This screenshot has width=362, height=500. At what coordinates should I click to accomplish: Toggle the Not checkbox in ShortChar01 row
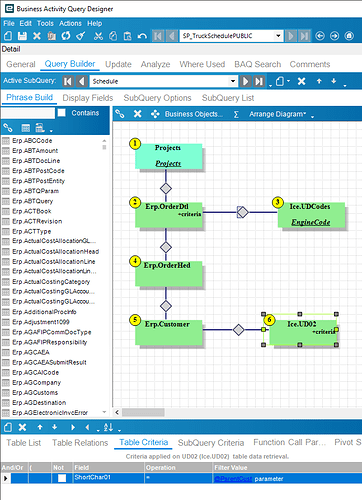[62, 478]
